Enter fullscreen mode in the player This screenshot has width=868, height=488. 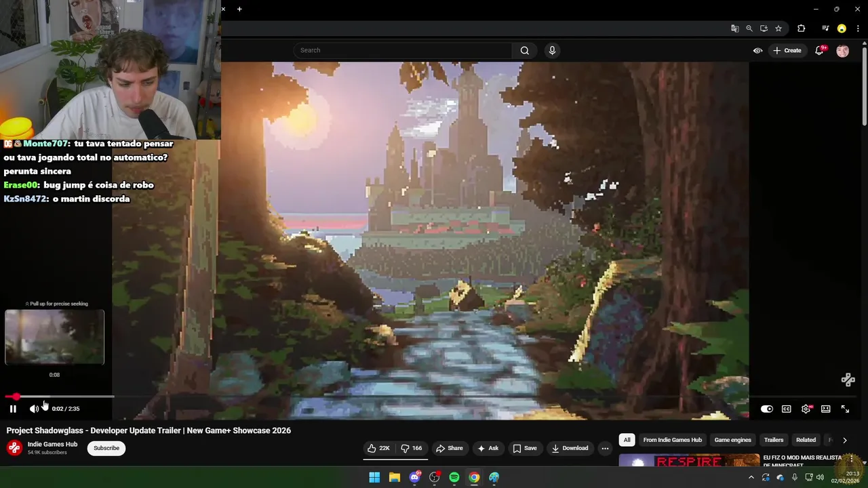846,409
